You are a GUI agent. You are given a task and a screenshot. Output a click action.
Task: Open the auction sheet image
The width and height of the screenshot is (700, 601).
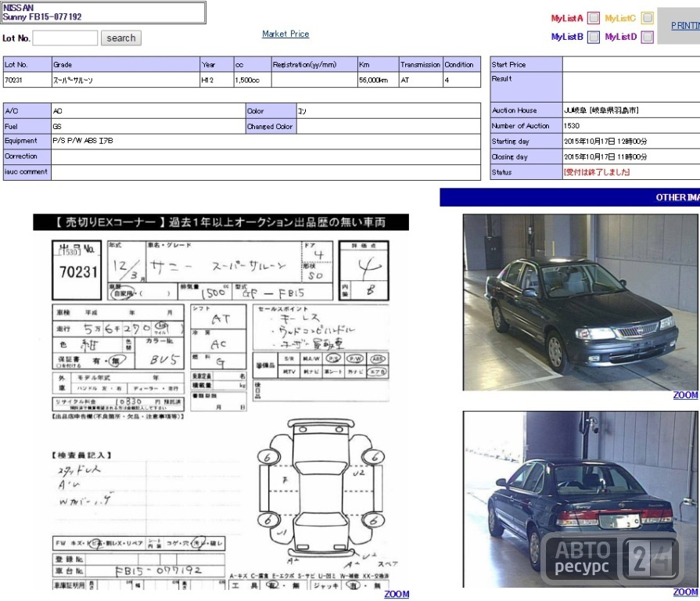(x=221, y=402)
